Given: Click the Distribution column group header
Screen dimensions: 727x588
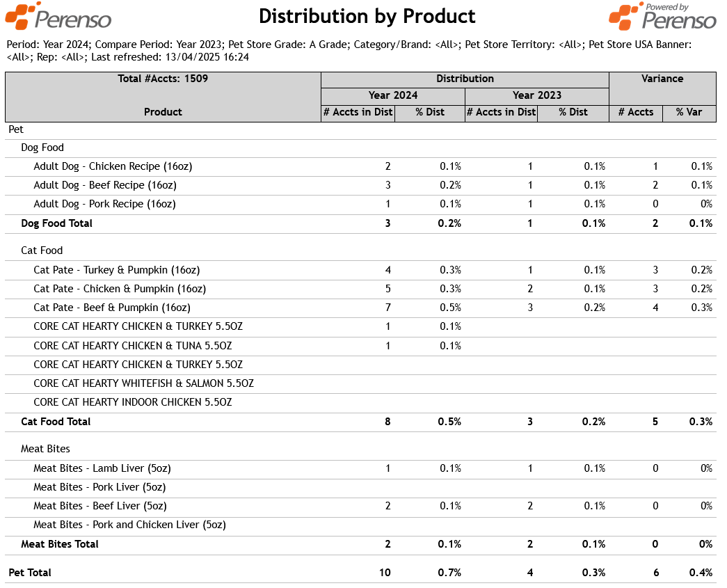Looking at the screenshot, I should 465,79.
